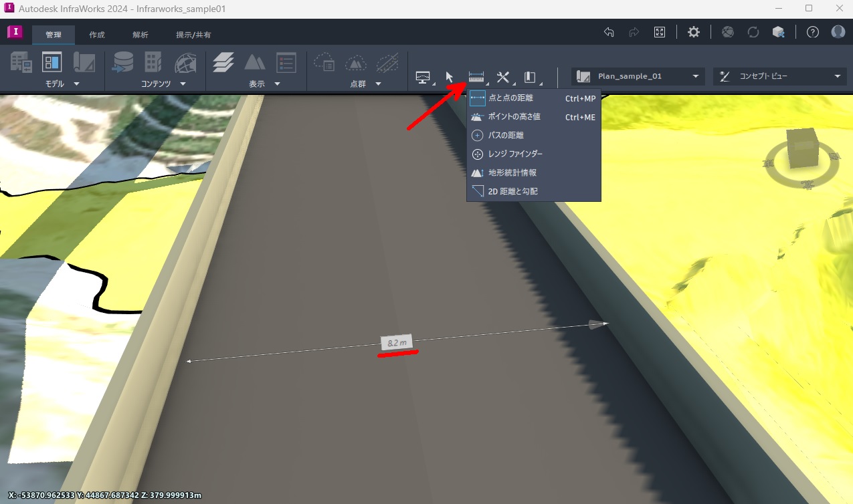Click the ヘルプ question mark button
The height and width of the screenshot is (504, 853).
812,31
